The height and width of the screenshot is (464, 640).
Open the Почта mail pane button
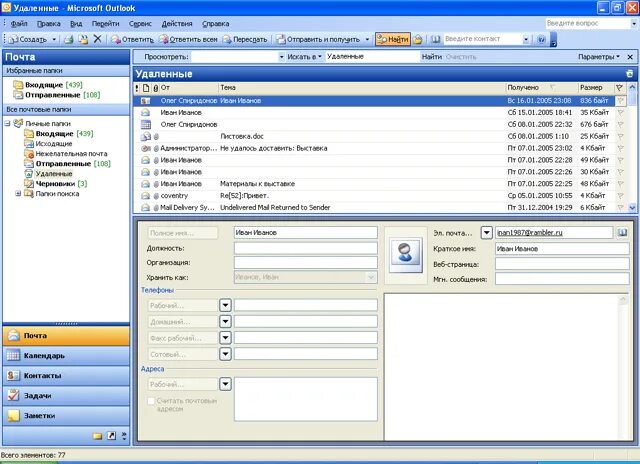[66, 335]
